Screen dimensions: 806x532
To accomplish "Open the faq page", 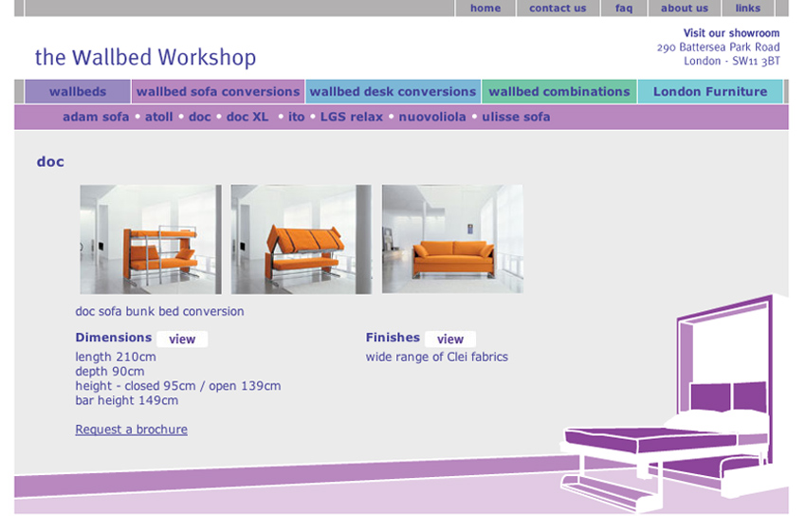I will 624,9.
